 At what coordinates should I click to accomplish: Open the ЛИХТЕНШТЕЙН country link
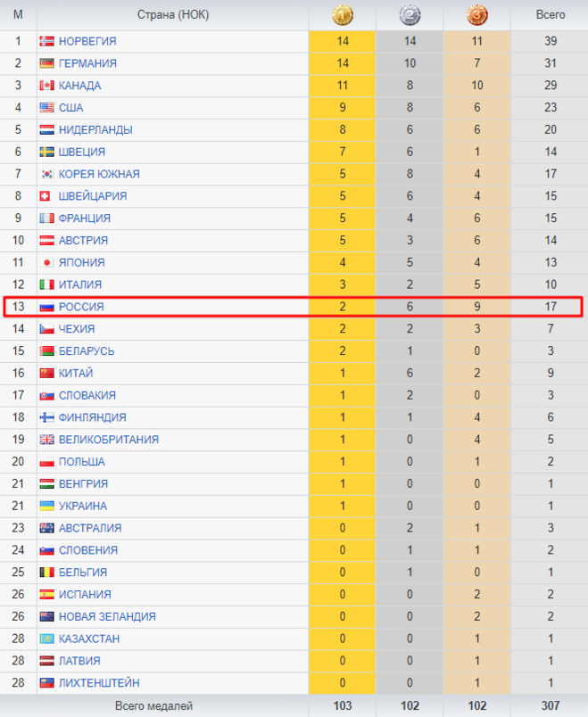click(x=99, y=683)
